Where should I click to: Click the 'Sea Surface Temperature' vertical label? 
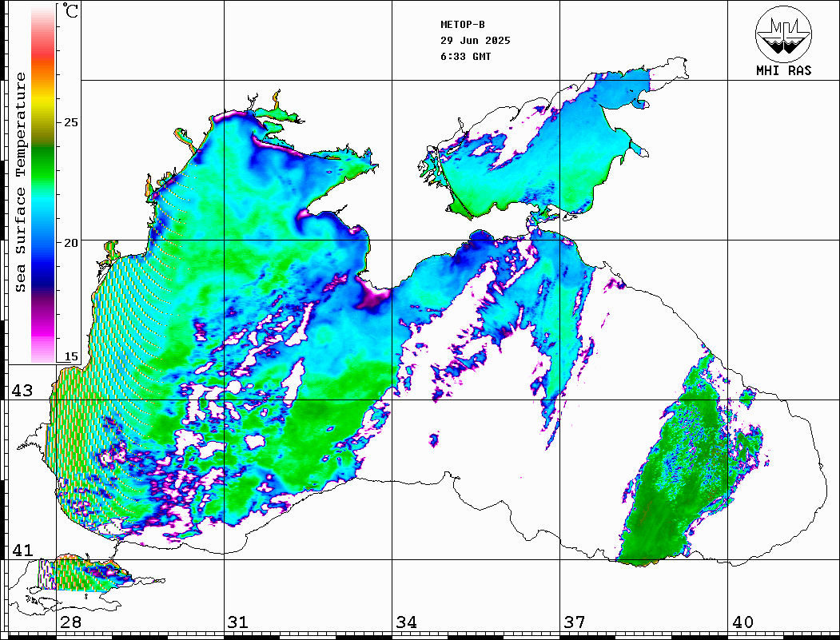click(x=20, y=182)
